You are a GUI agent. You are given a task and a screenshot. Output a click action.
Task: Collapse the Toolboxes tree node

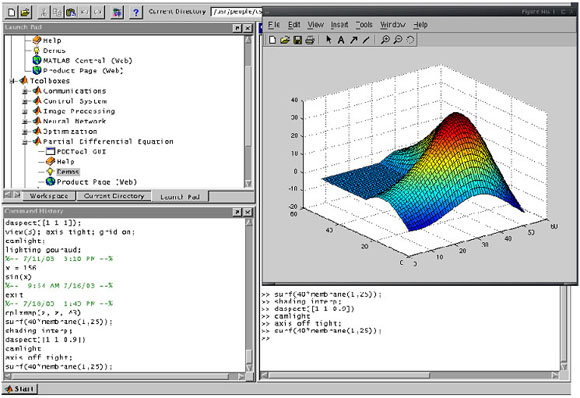coord(13,81)
